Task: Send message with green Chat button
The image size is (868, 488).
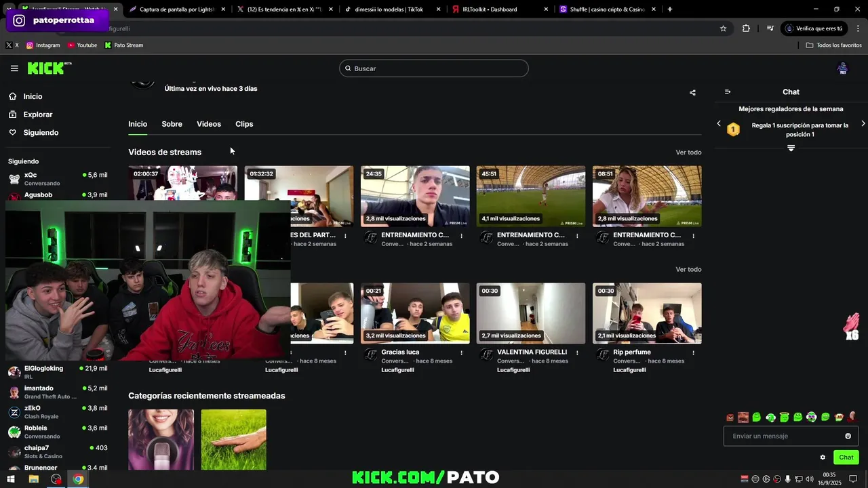Action: [846, 457]
